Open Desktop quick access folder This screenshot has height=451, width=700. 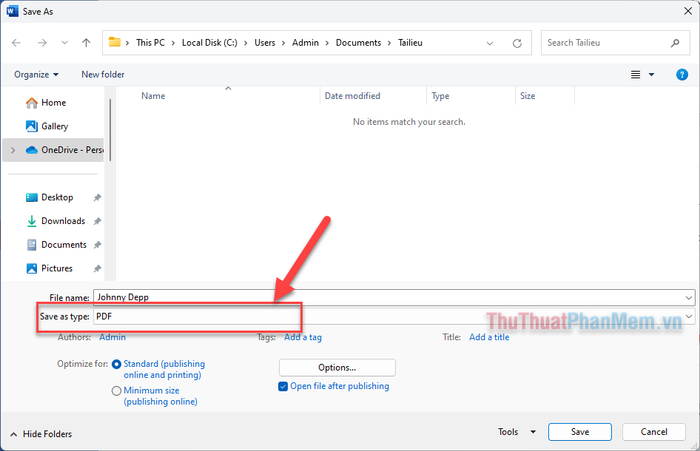point(57,197)
